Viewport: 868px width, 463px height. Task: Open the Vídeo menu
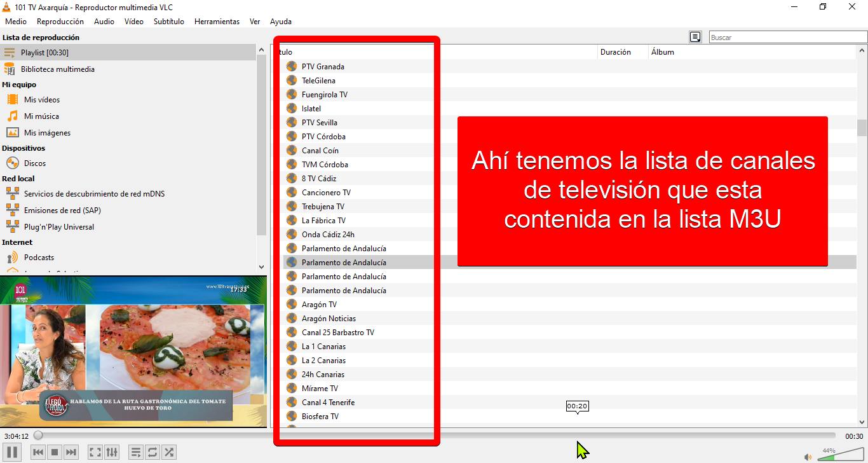pos(134,21)
